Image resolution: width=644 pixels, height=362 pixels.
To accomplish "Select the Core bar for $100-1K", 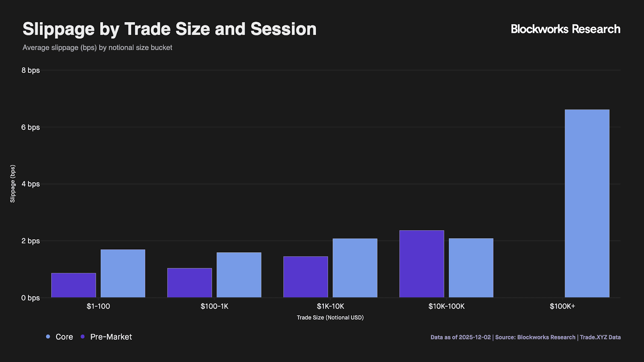I will 239,275.
